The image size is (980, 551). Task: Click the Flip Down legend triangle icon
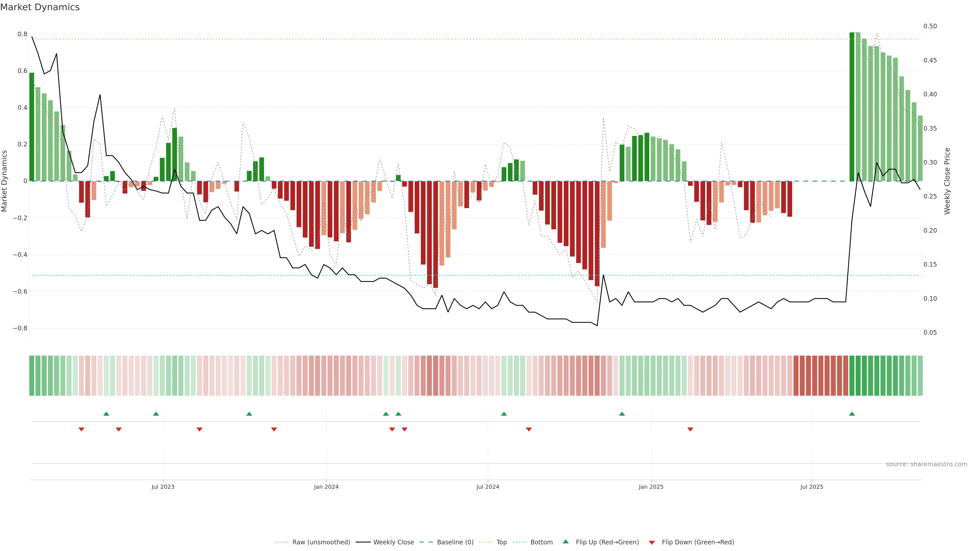click(652, 543)
